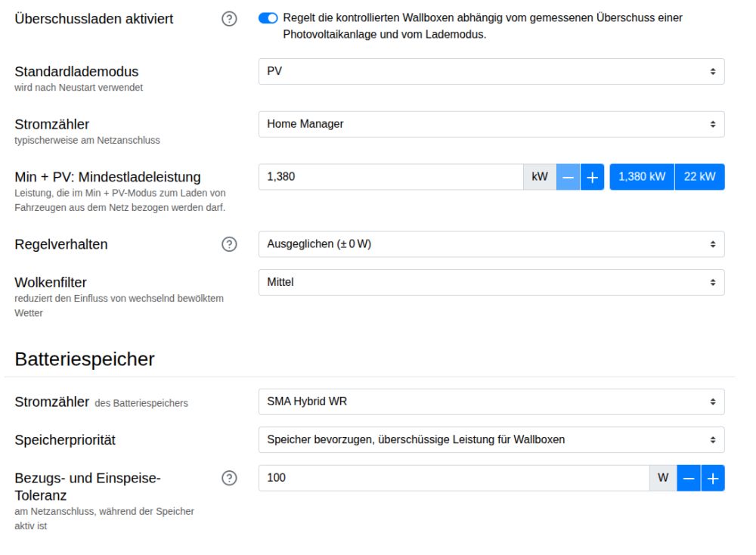Open Regelverhalten dropdown showing Ausgeglichen
This screenshot has width=756, height=555.
[x=491, y=244]
